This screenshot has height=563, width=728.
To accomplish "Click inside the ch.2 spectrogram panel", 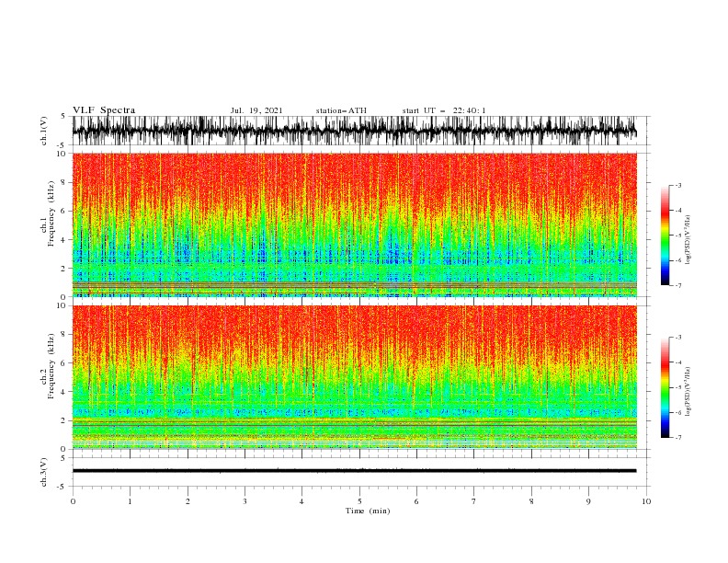I will [x=354, y=377].
